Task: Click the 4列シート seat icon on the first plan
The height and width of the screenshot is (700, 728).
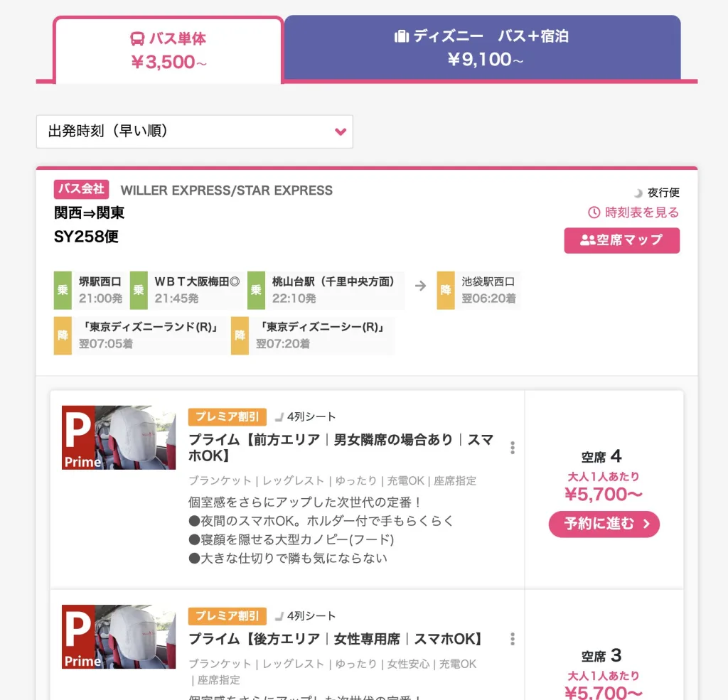Action: [x=281, y=417]
